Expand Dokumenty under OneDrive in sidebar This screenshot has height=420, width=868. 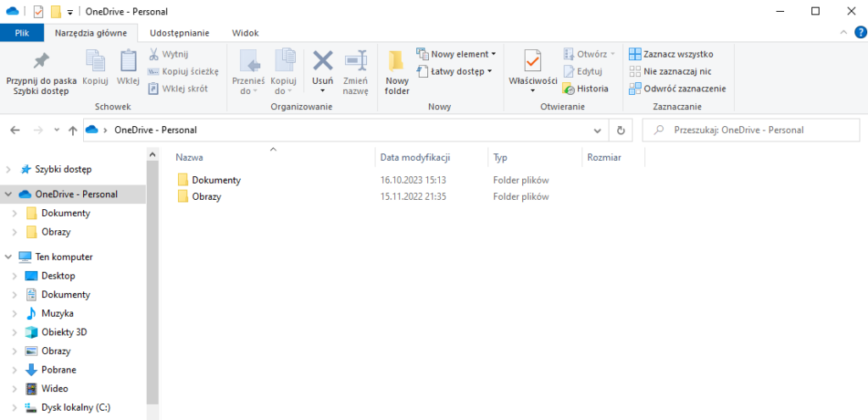tap(15, 213)
